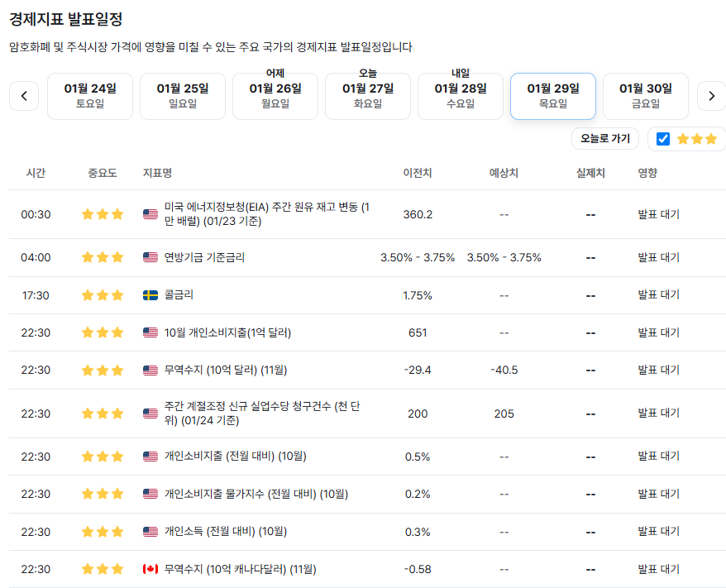
Task: Click importance stars in the 17:30 콜금리 row
Action: click(103, 295)
